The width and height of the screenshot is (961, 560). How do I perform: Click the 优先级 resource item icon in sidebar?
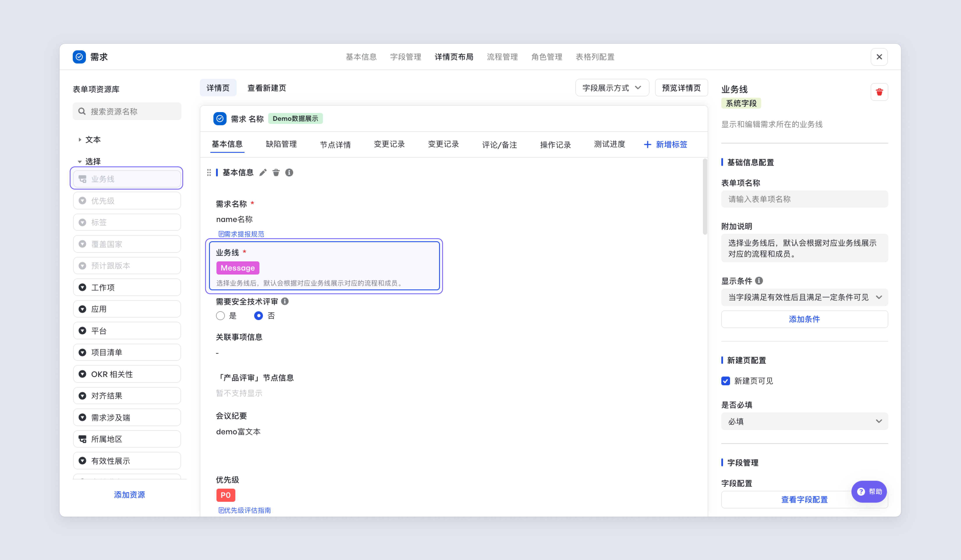point(82,201)
